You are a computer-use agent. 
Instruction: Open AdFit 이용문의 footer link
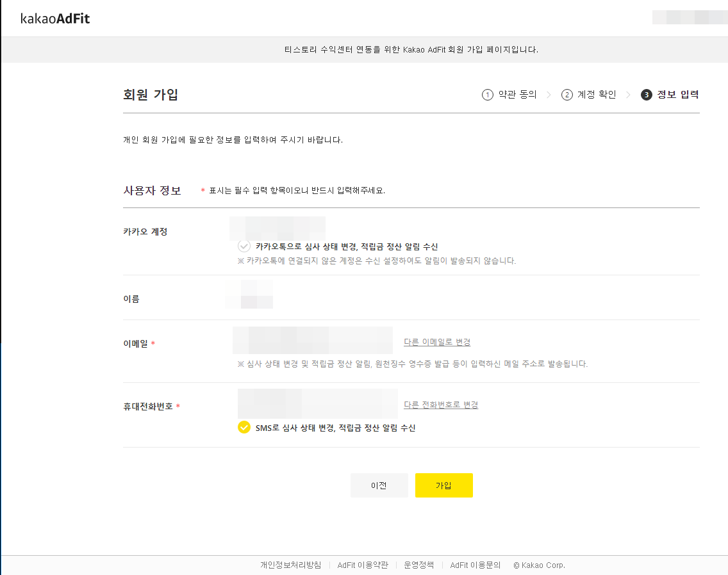pyautogui.click(x=476, y=565)
